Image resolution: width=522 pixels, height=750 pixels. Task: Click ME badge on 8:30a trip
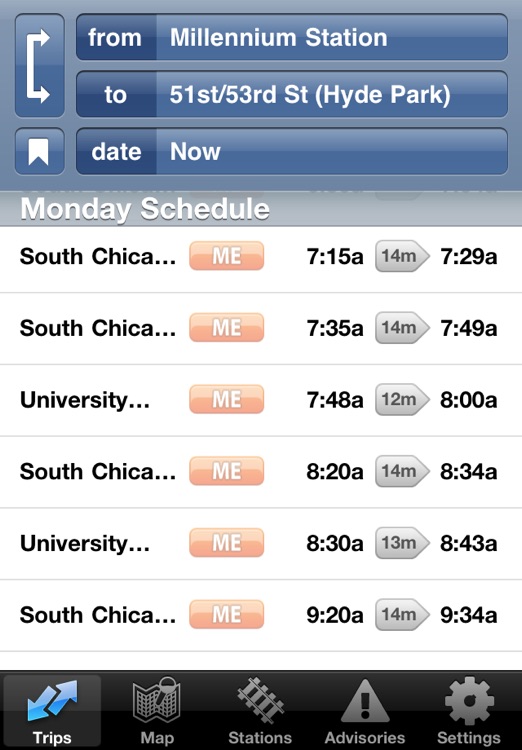[x=227, y=543]
